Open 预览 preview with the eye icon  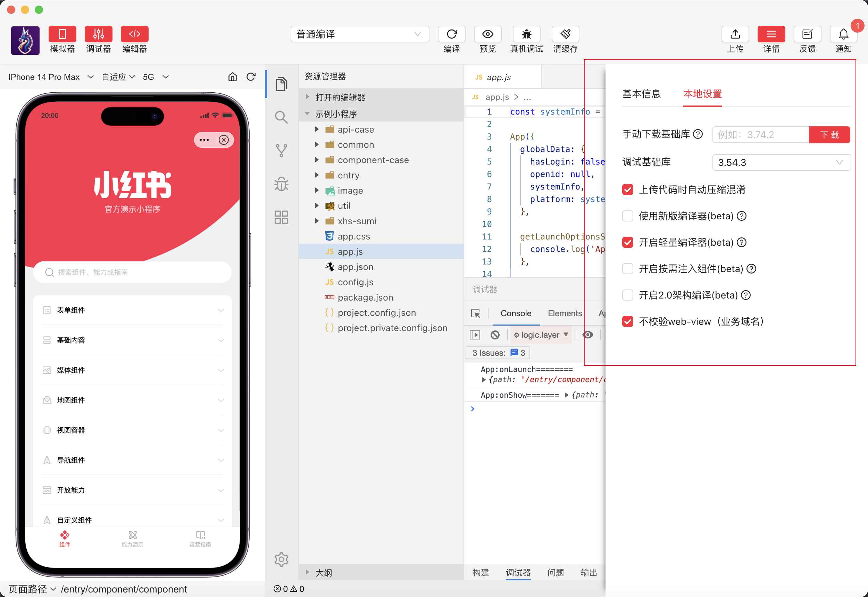[x=487, y=34]
